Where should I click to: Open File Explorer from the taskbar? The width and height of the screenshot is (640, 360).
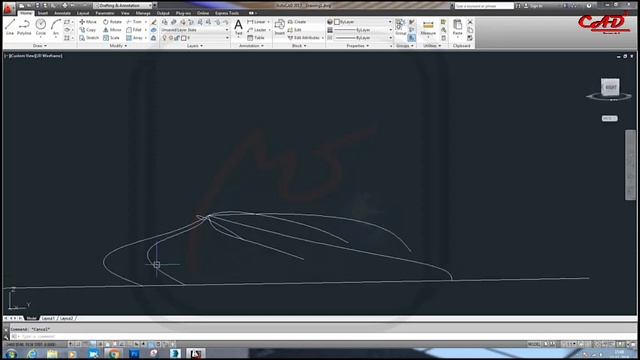[x=52, y=353]
